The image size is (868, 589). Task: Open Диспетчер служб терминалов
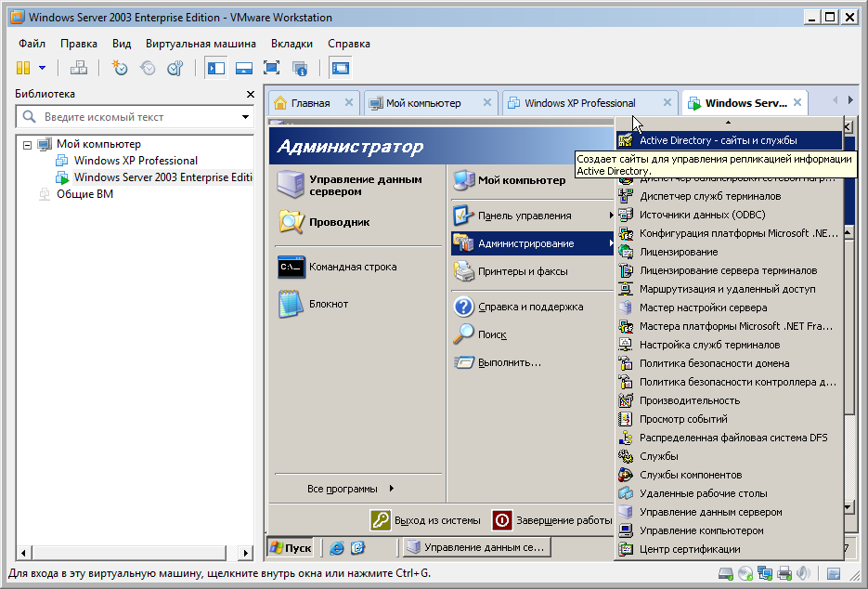click(730, 196)
